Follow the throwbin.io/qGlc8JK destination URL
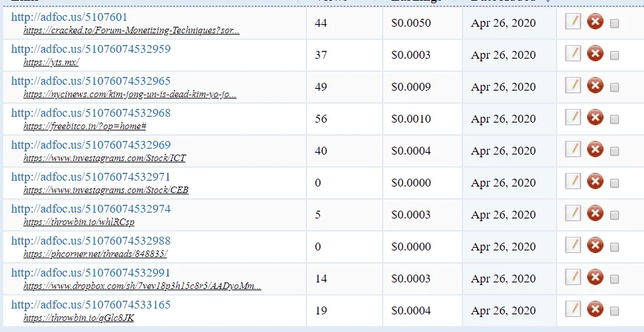This screenshot has height=332, width=644. (x=79, y=318)
